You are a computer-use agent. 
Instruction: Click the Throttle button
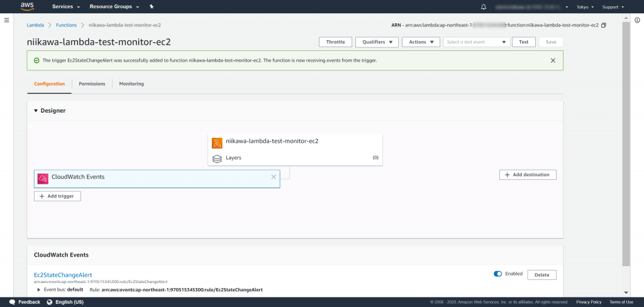coord(336,42)
